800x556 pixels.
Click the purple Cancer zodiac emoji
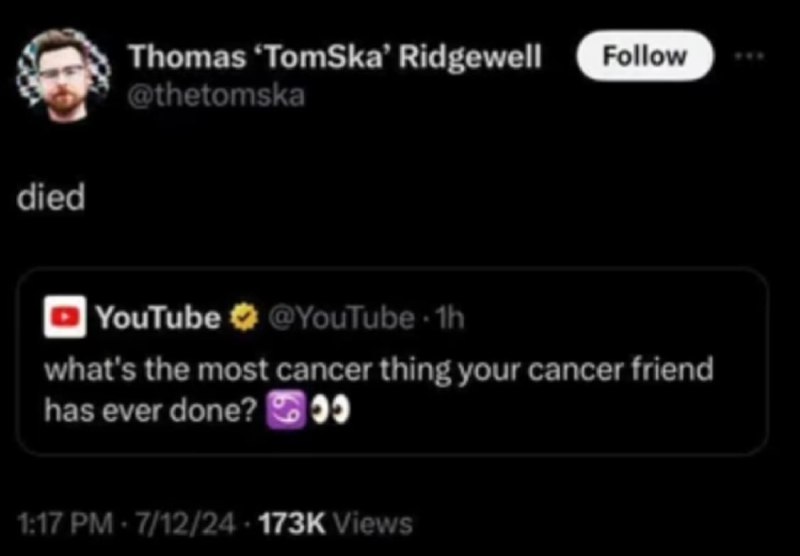[x=286, y=409]
